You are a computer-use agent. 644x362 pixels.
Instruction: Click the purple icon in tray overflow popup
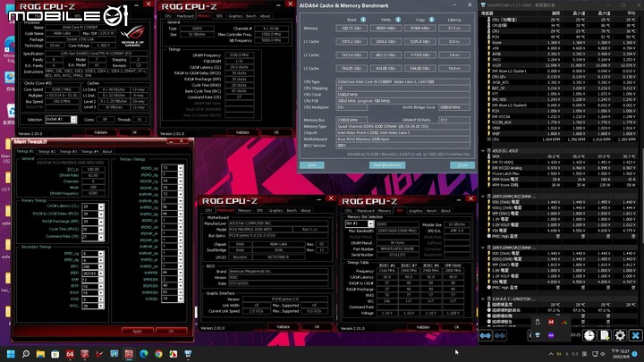point(551,335)
